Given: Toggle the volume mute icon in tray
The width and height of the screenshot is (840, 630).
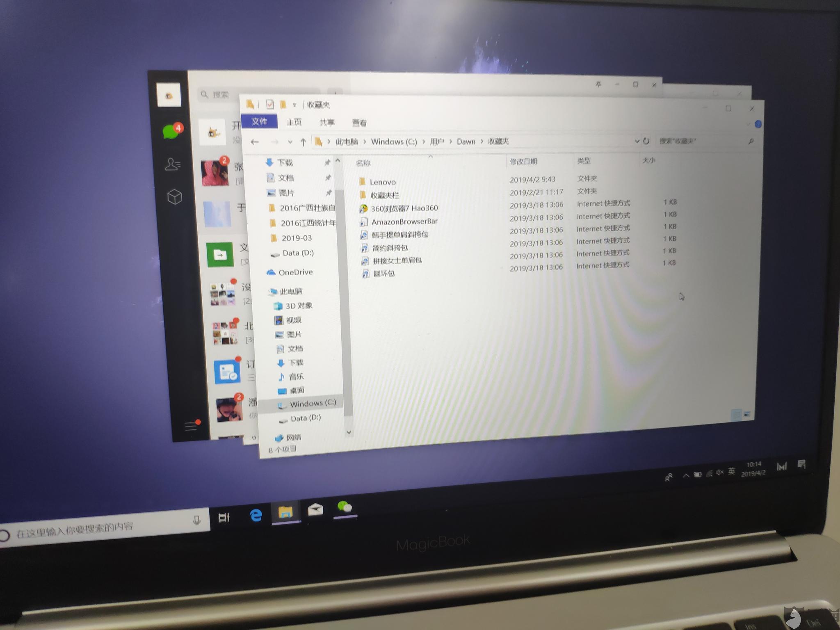Looking at the screenshot, I should pyautogui.click(x=720, y=472).
